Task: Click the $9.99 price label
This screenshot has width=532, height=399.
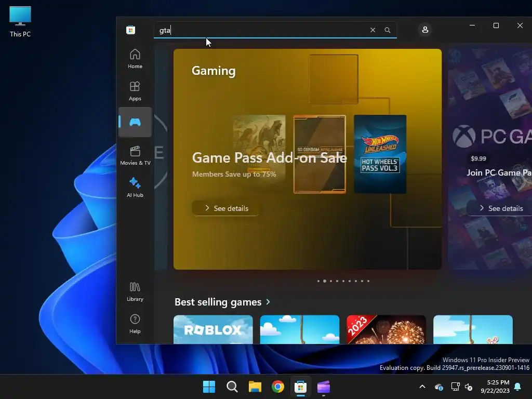Action: point(478,158)
